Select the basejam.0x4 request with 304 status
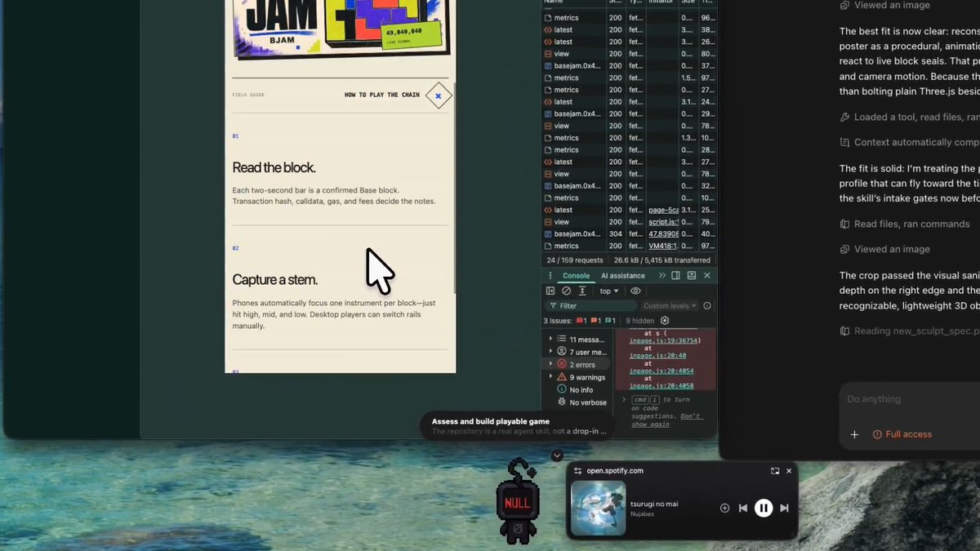 click(x=629, y=233)
